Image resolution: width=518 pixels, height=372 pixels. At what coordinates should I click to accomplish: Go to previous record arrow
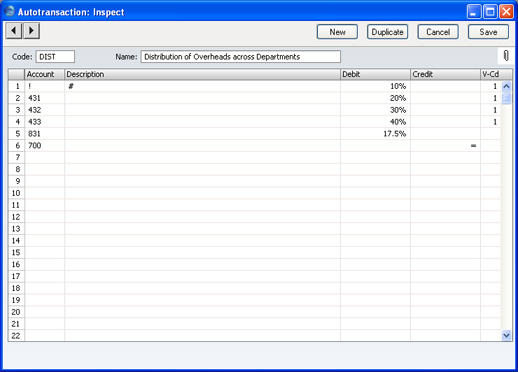click(x=14, y=31)
